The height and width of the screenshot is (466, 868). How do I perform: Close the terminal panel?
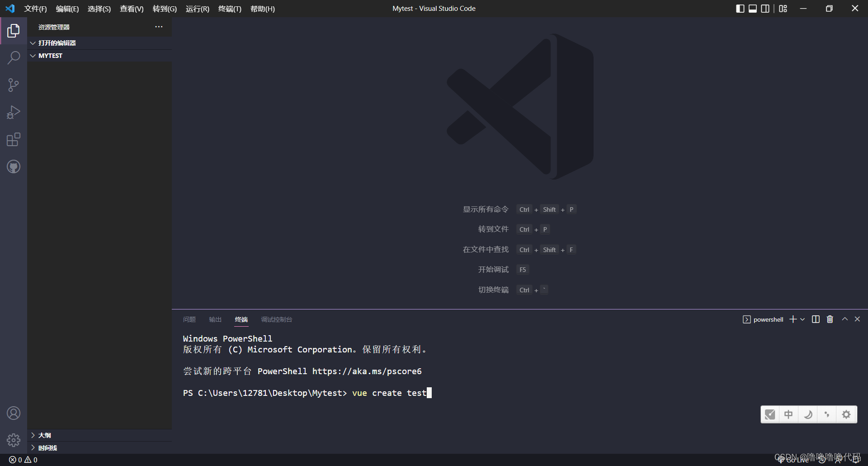point(857,319)
